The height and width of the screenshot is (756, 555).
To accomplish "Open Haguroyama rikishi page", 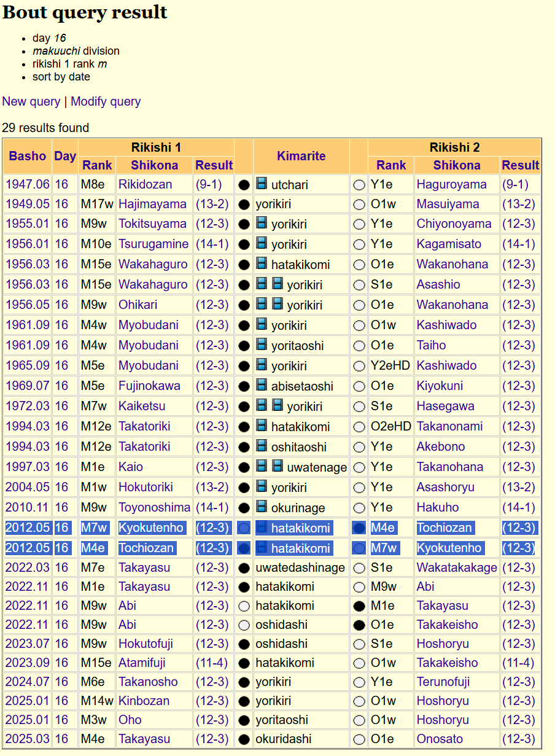I will coord(451,184).
